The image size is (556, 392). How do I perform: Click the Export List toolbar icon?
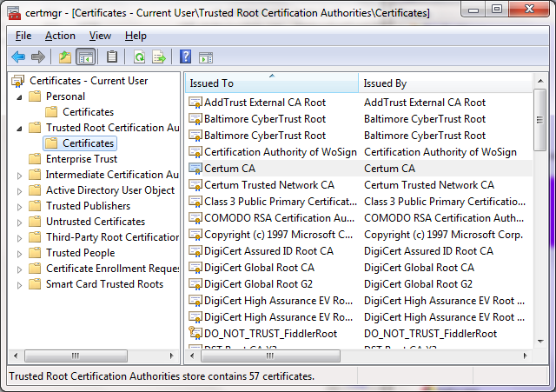(x=159, y=56)
